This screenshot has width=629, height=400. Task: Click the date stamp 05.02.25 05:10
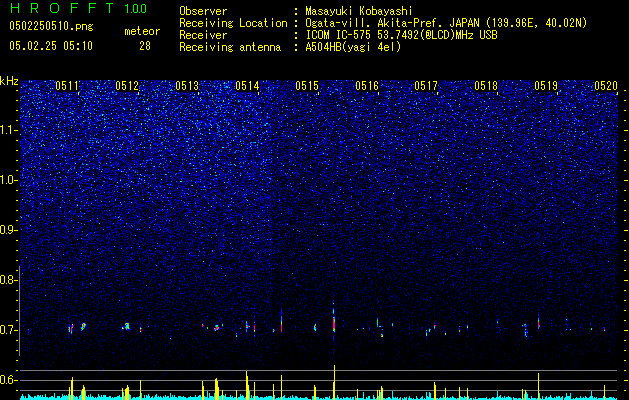pos(51,46)
